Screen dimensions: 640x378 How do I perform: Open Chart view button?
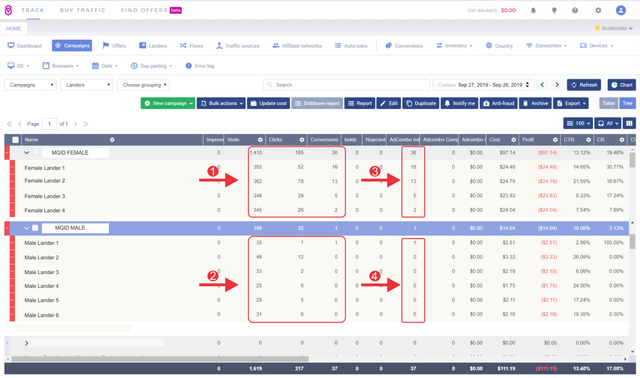click(622, 85)
